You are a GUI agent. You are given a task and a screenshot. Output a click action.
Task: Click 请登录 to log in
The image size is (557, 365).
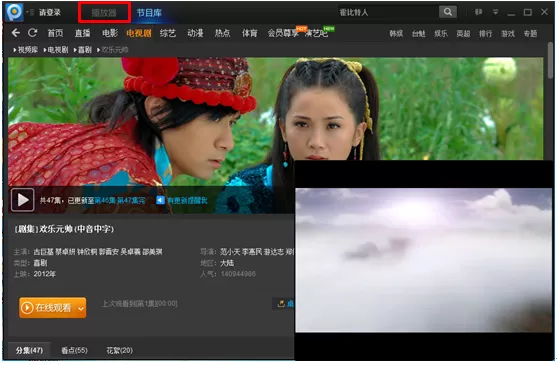point(50,12)
